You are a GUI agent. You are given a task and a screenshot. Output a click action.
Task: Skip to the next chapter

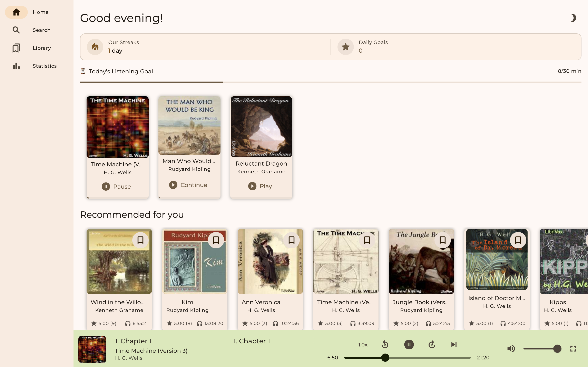click(454, 344)
